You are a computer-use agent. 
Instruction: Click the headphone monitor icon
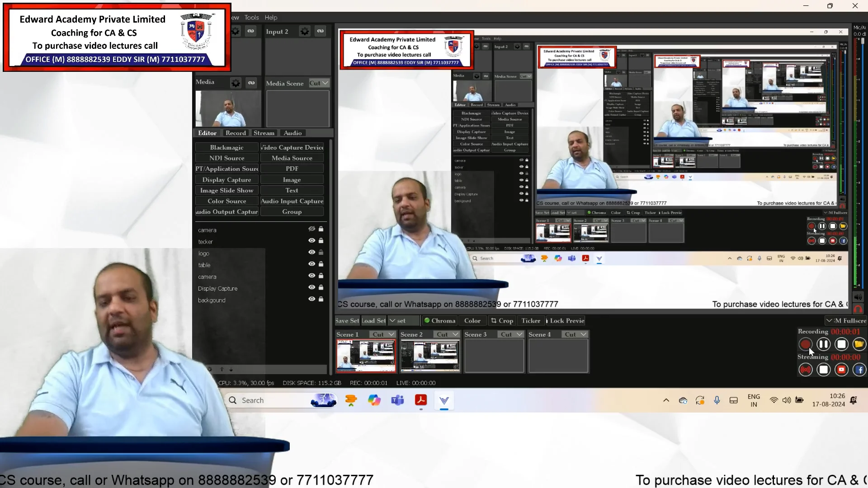858,310
